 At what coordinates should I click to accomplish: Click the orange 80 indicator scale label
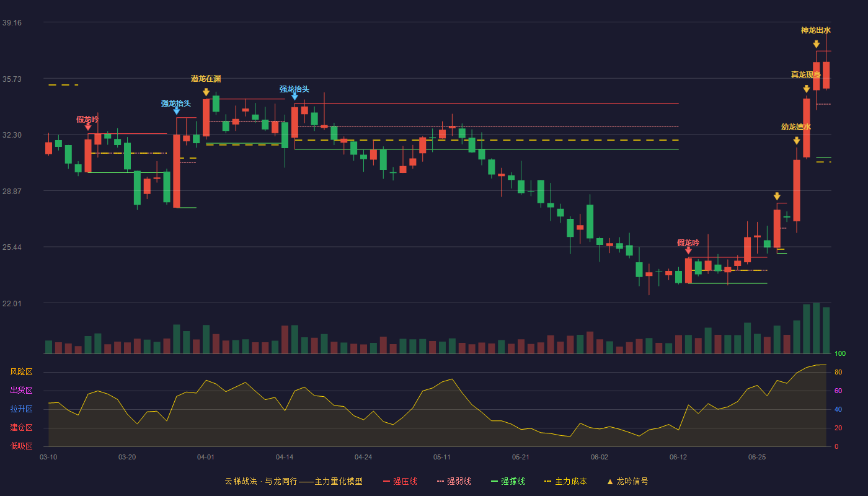point(838,372)
